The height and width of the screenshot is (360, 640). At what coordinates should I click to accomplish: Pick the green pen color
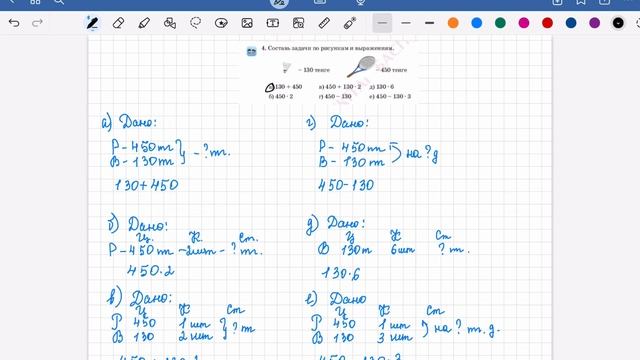[x=500, y=23]
